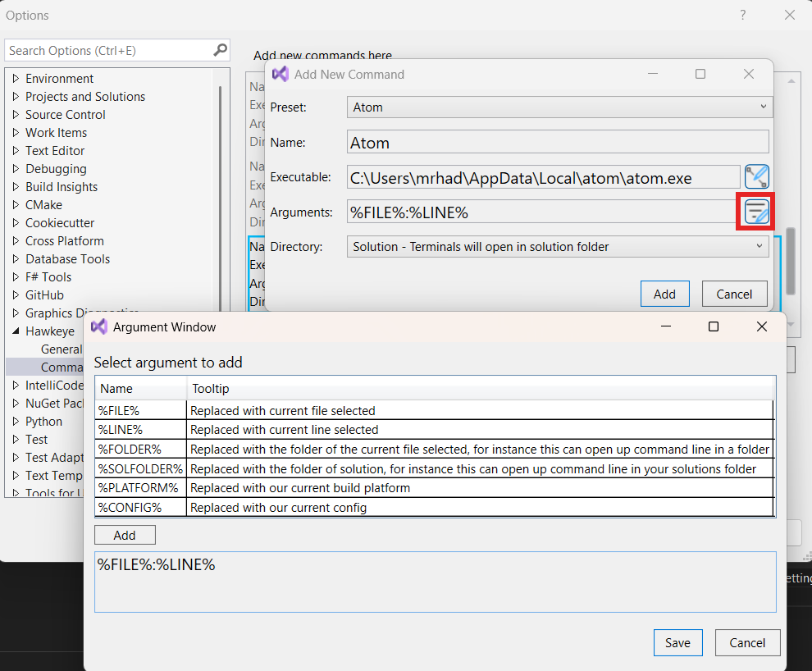Open the Directory dropdown
The width and height of the screenshot is (812, 671).
[x=558, y=246]
